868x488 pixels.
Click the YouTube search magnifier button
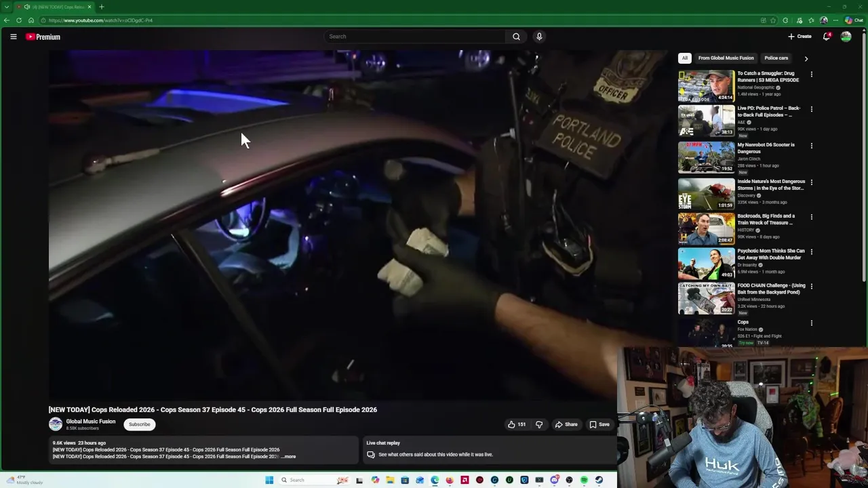click(516, 37)
